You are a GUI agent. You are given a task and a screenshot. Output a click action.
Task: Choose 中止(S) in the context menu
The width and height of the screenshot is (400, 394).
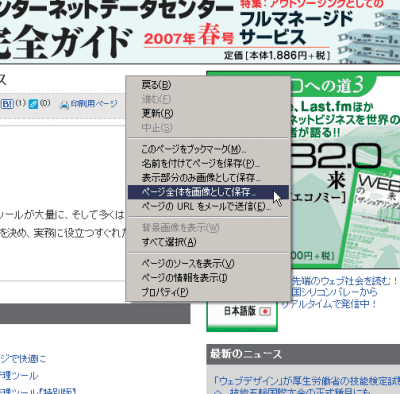coord(208,127)
